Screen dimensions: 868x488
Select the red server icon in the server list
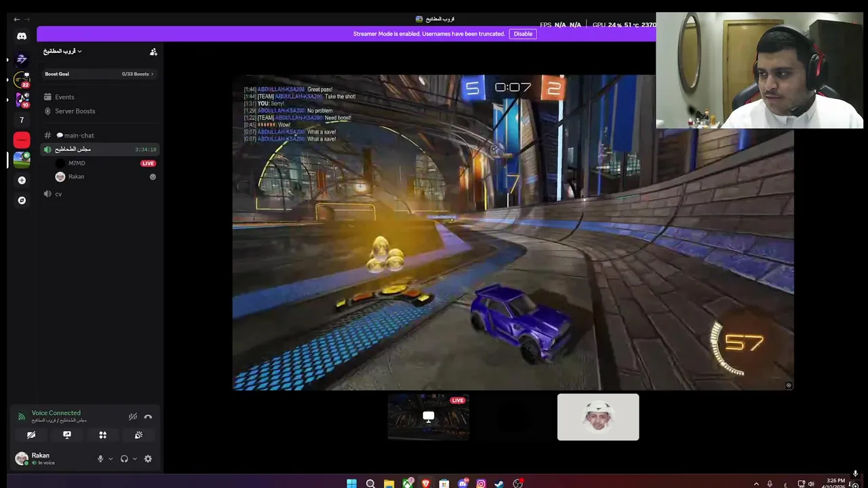click(22, 140)
